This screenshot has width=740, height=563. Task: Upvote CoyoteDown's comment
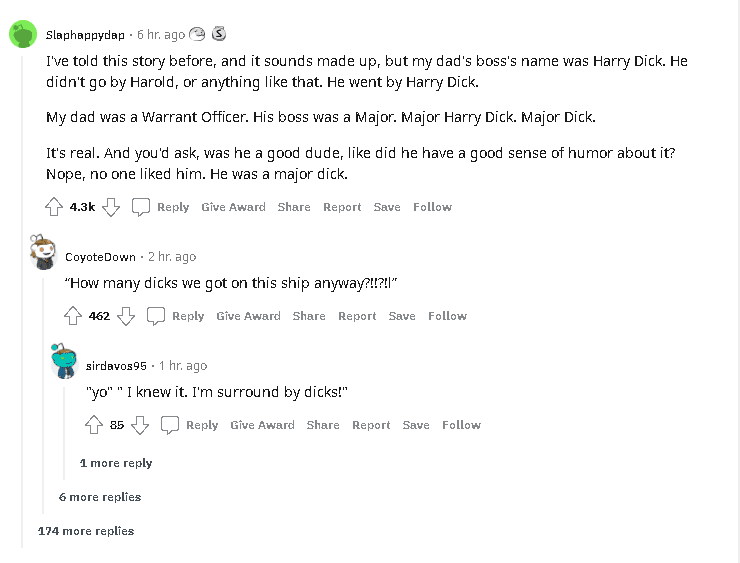[73, 316]
